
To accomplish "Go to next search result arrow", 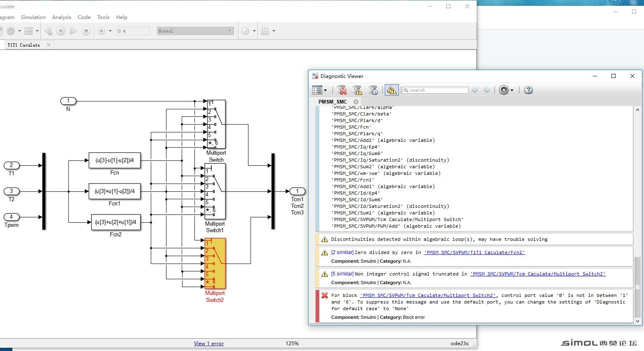I will tap(487, 90).
